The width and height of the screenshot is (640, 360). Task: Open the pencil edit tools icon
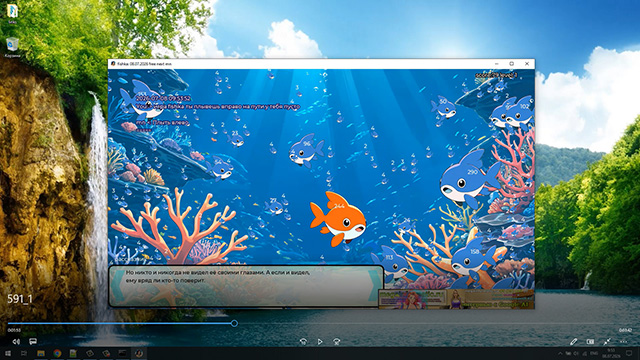[573, 341]
